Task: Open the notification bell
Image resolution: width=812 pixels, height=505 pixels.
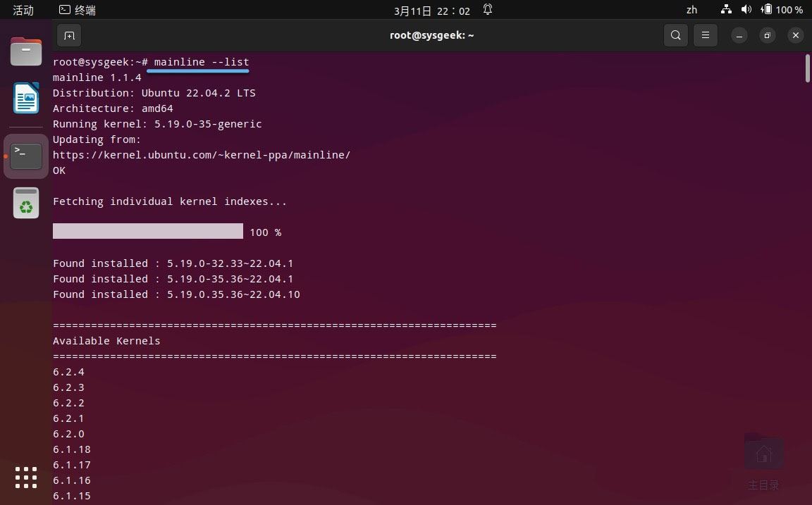Action: [x=487, y=10]
